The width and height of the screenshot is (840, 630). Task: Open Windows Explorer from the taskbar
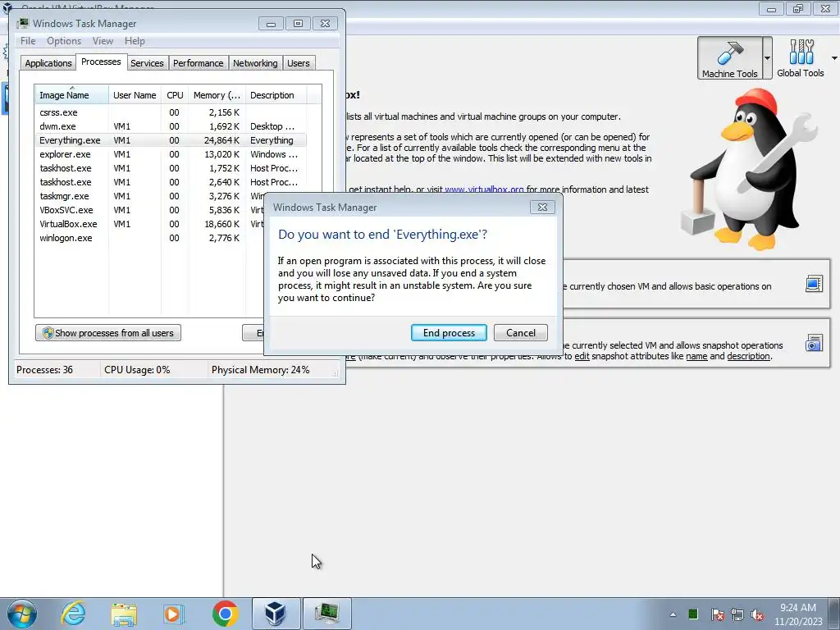124,614
